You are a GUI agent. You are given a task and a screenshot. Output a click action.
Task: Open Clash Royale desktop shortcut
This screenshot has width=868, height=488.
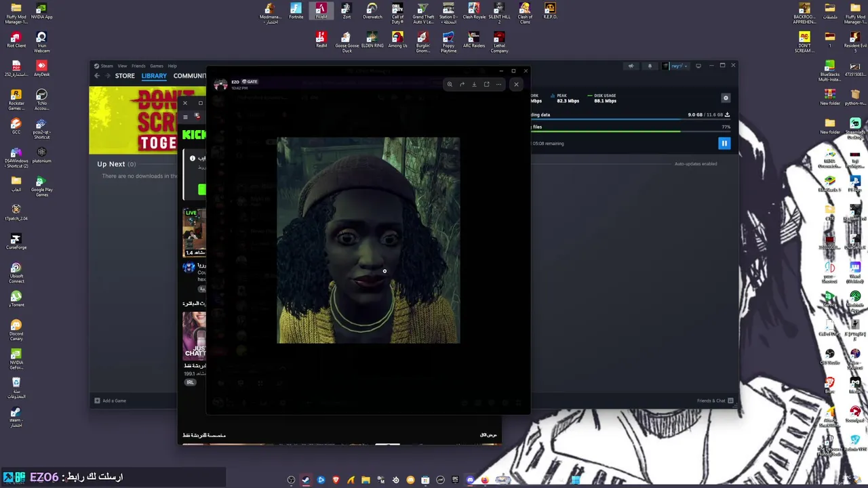point(474,12)
